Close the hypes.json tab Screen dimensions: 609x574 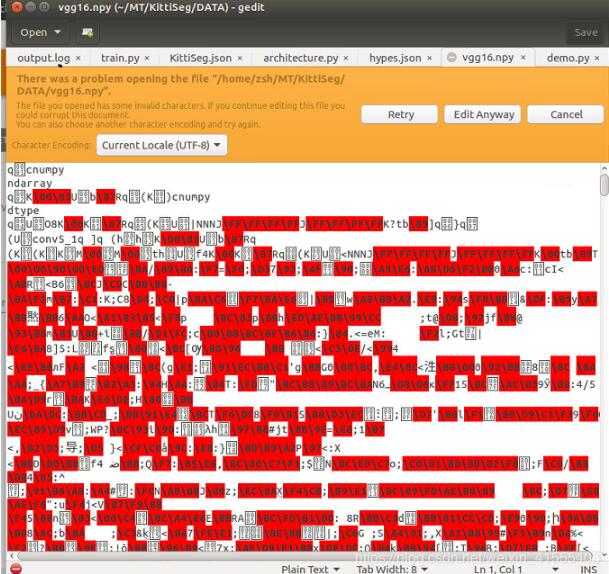point(429,58)
